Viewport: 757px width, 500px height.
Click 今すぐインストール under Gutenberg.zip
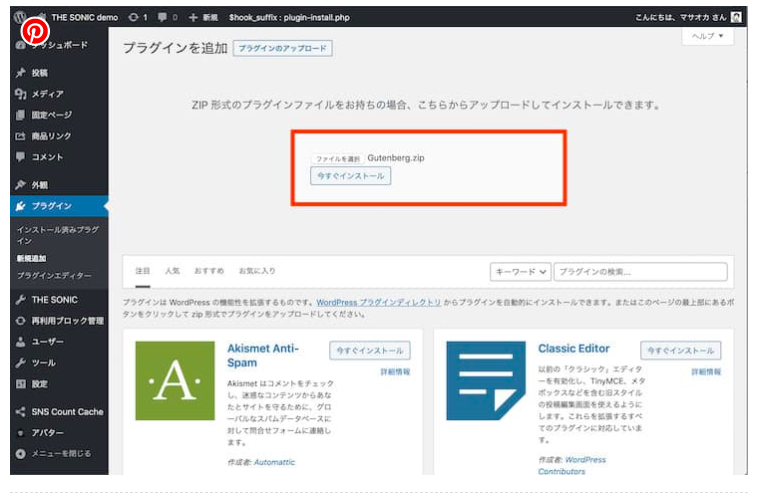[x=350, y=176]
